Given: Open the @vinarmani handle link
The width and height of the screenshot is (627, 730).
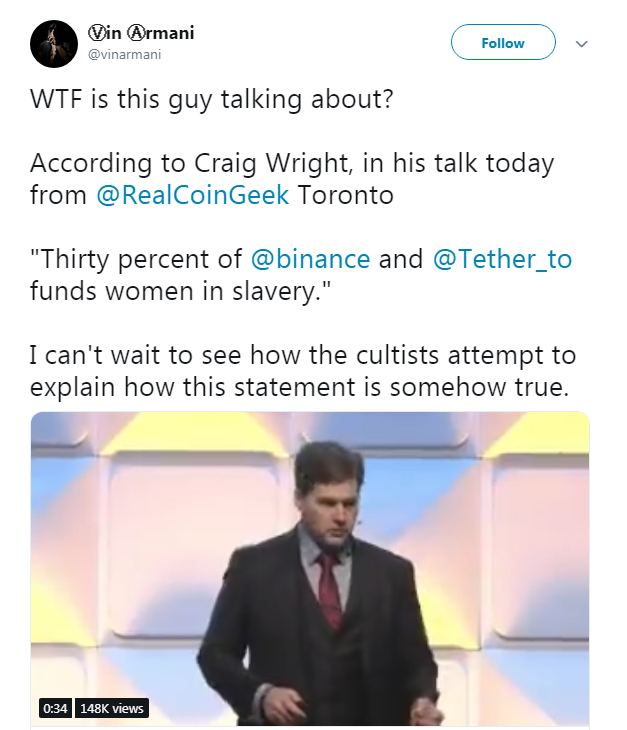Looking at the screenshot, I should (125, 54).
